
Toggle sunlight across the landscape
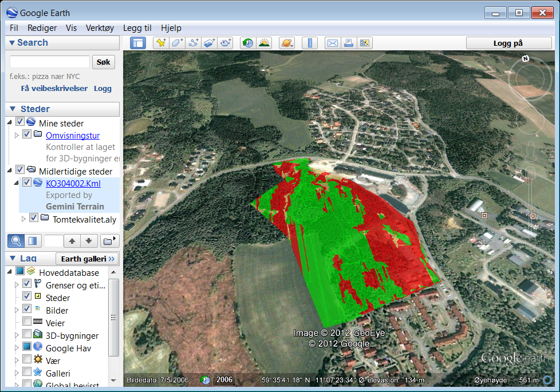click(x=264, y=43)
